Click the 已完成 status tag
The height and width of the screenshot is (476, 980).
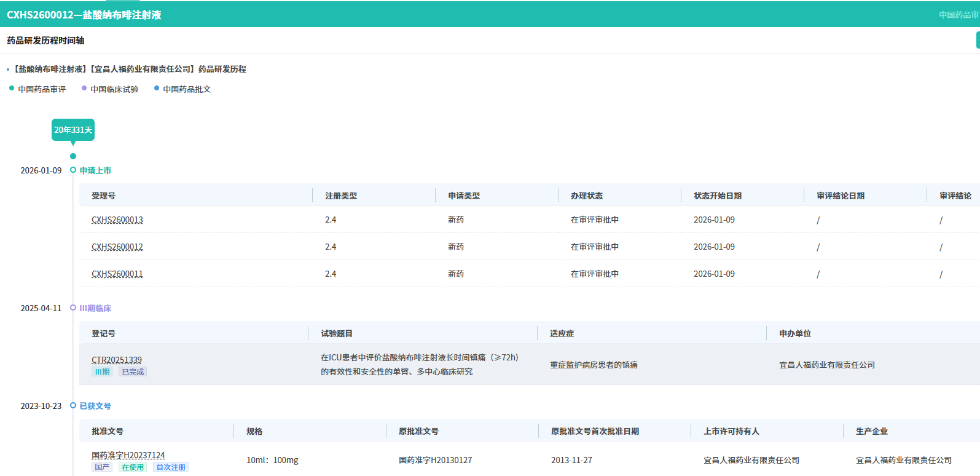[133, 372]
